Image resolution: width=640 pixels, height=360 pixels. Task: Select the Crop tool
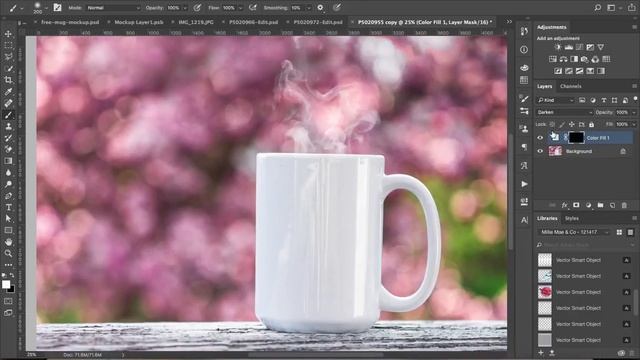[8, 80]
